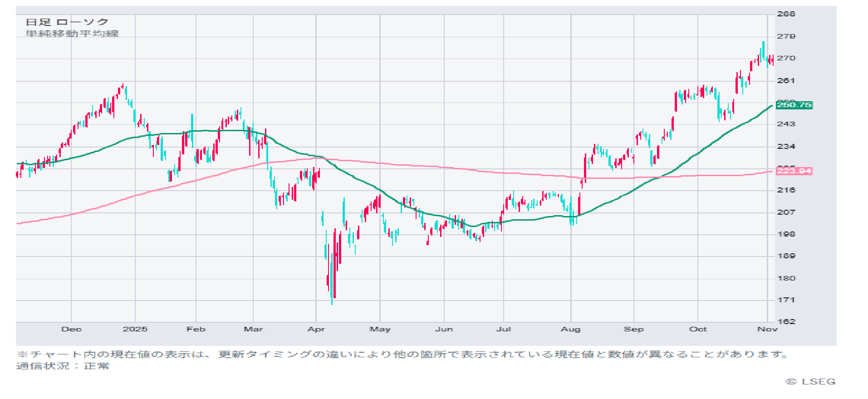
Task: Click the © LSEG copyright text
Action: [811, 382]
